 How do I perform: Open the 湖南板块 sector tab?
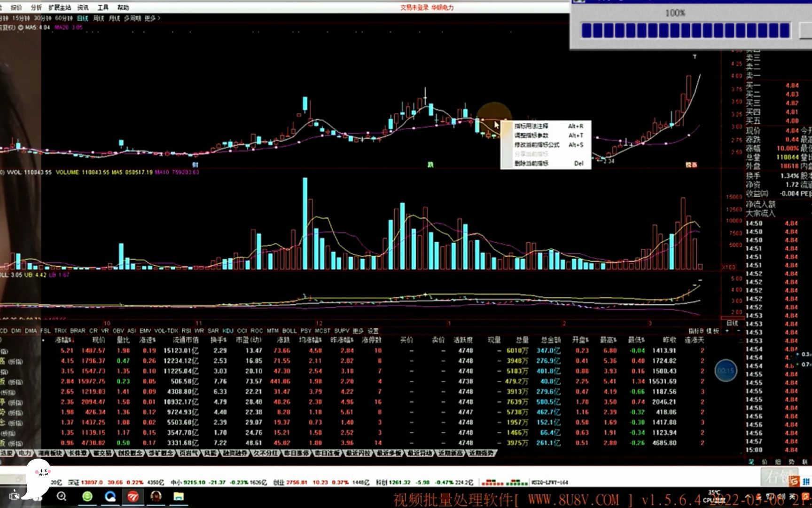50,453
